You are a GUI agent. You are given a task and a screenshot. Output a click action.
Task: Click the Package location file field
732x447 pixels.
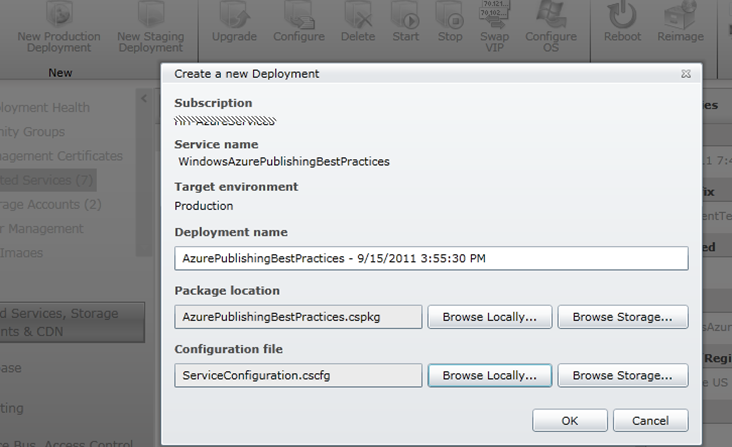click(298, 317)
